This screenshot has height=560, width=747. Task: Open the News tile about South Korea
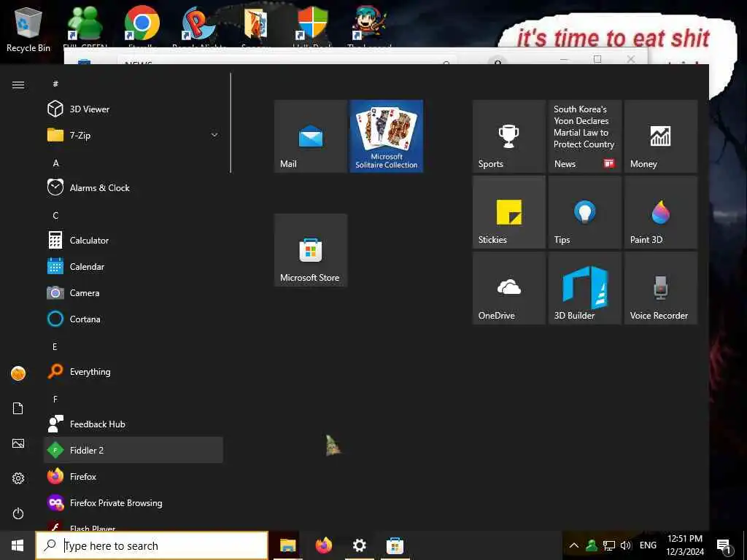(x=585, y=136)
